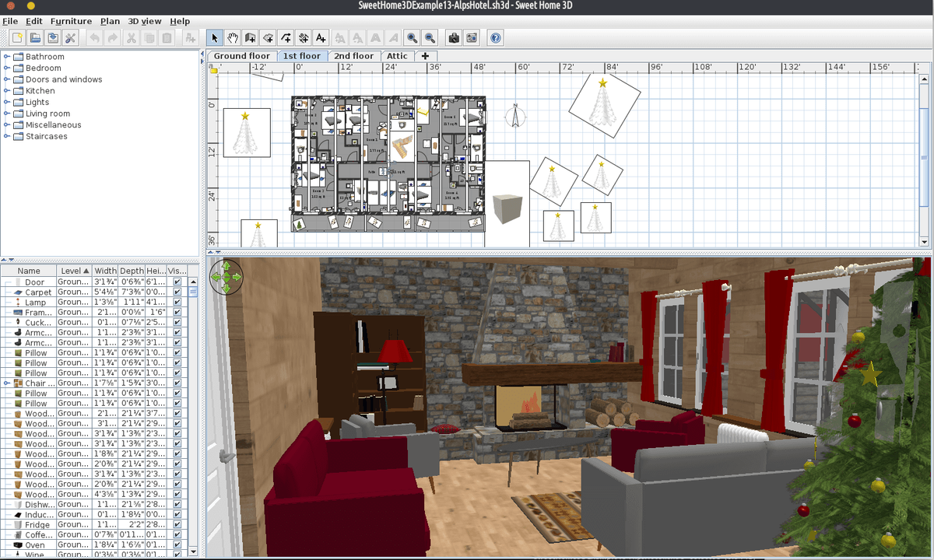Click the 3D view navigation arrows control
934x560 pixels.
pyautogui.click(x=226, y=276)
